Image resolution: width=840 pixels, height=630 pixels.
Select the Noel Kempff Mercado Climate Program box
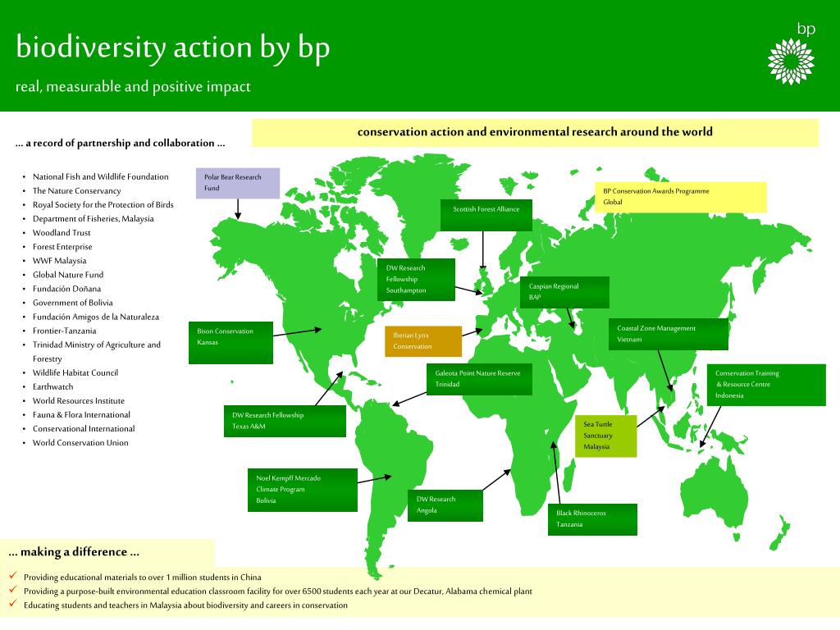pyautogui.click(x=303, y=490)
